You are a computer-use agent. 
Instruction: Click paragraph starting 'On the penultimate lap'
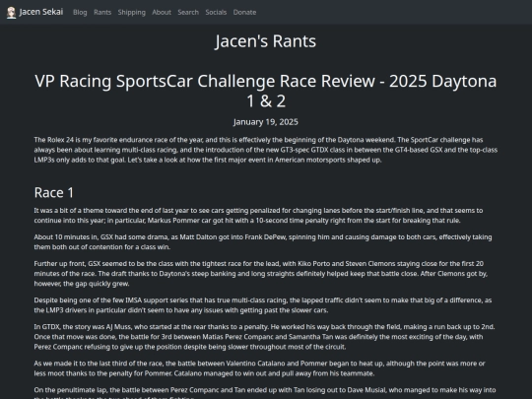tap(266, 392)
